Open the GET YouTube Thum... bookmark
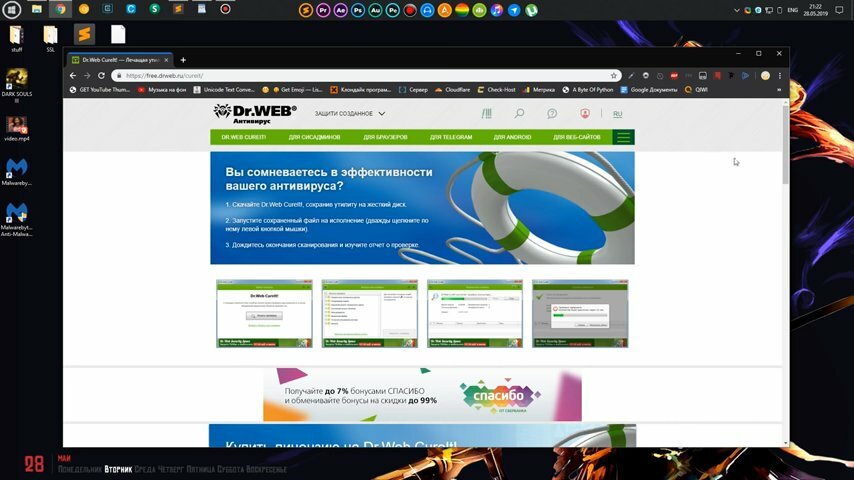 (100, 90)
